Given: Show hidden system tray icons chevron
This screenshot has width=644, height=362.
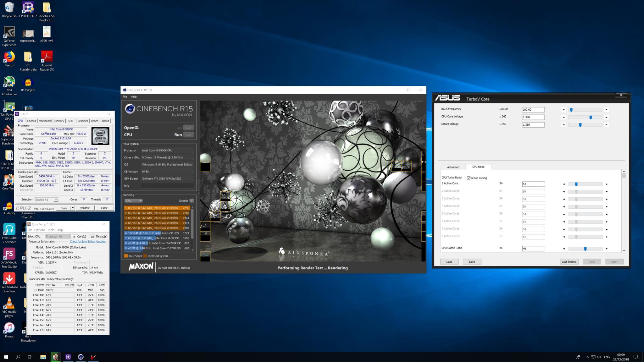Looking at the screenshot, I should [587, 357].
